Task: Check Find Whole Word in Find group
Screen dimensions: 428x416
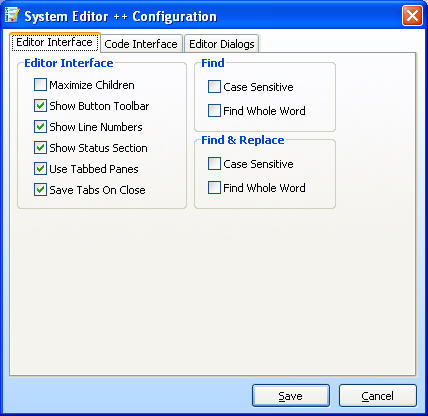Action: point(214,111)
